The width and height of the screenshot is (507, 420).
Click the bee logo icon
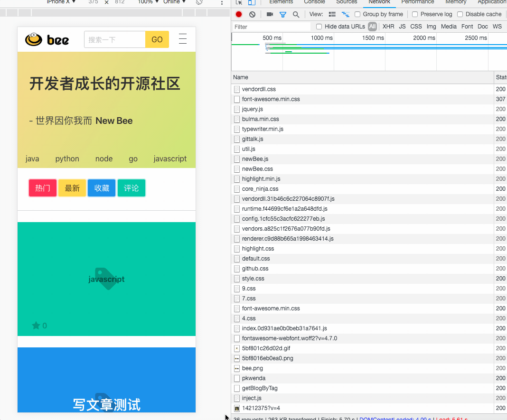pos(34,39)
